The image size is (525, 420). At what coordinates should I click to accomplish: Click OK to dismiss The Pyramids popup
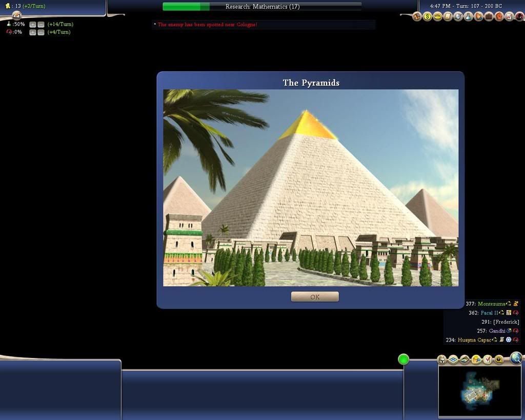(x=315, y=297)
